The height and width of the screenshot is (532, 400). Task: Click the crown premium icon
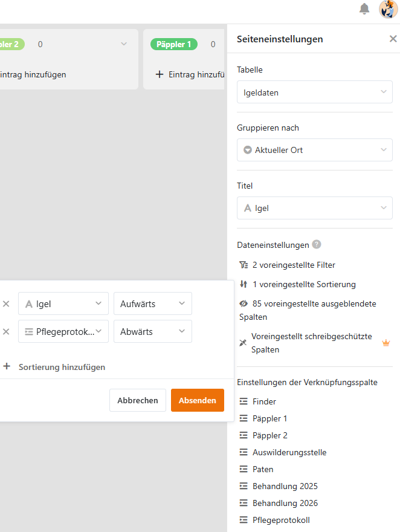point(386,343)
